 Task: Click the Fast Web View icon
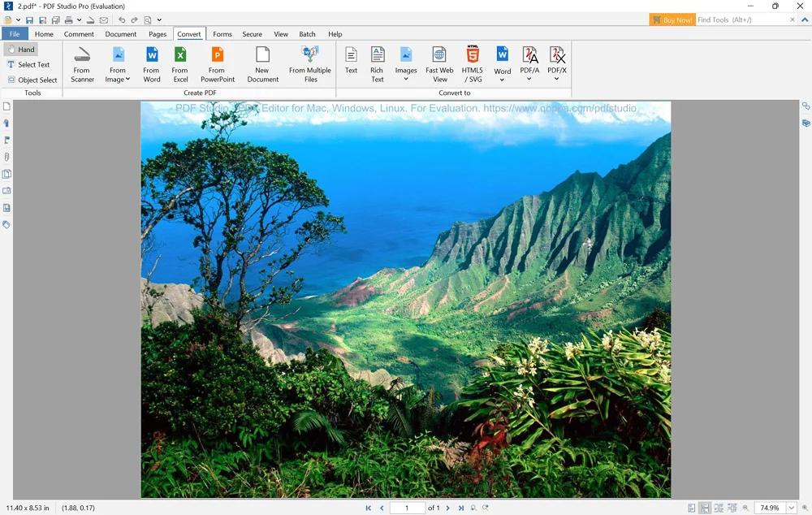439,63
